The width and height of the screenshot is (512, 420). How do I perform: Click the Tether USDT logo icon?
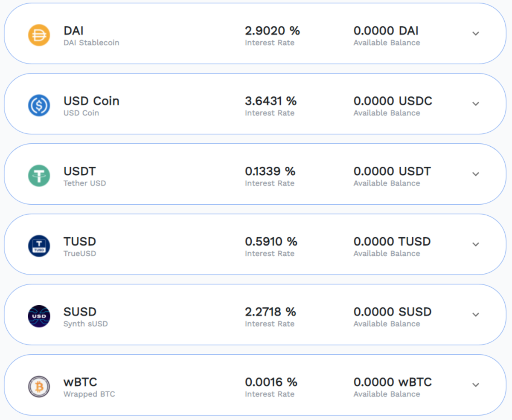38,174
